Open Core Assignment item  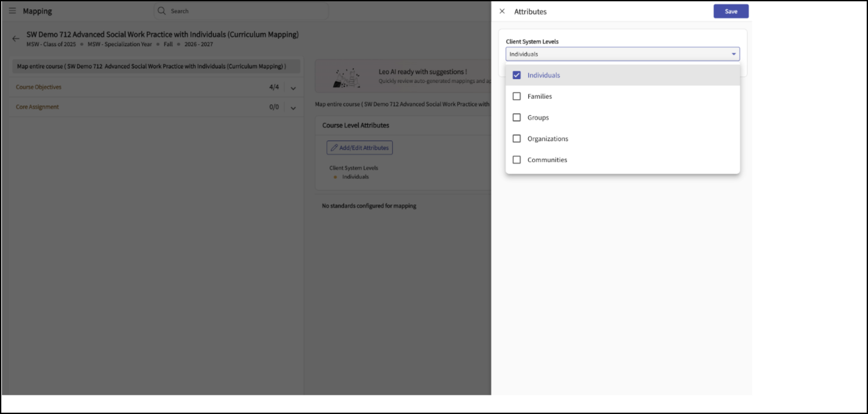coord(37,107)
